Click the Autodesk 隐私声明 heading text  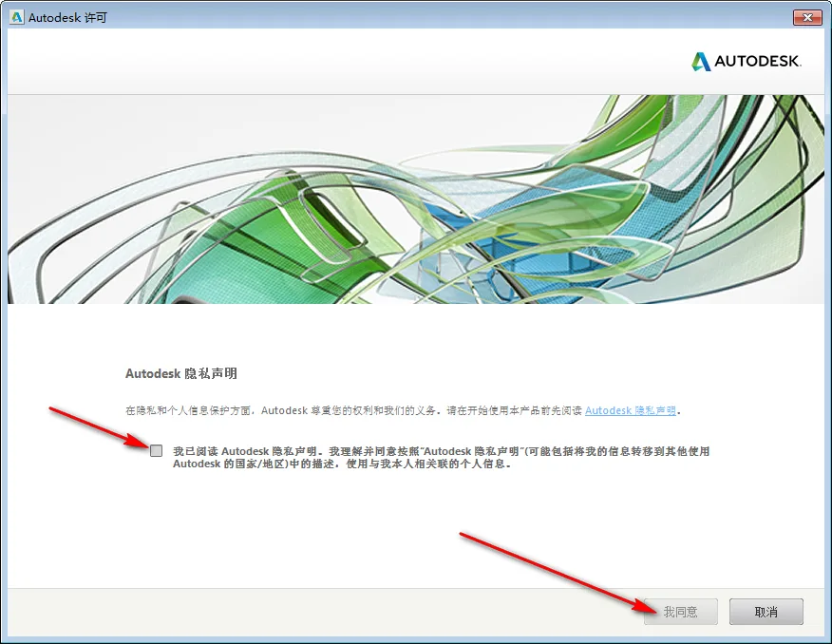181,373
